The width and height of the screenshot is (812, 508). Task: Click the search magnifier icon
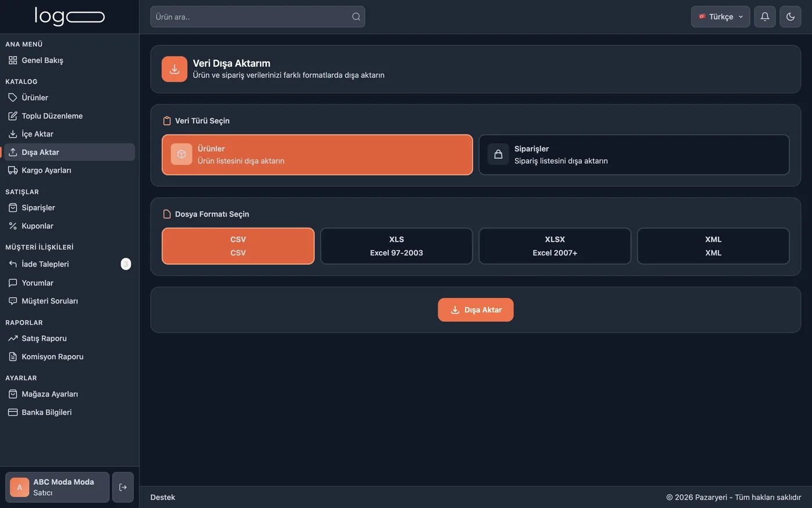(x=356, y=17)
